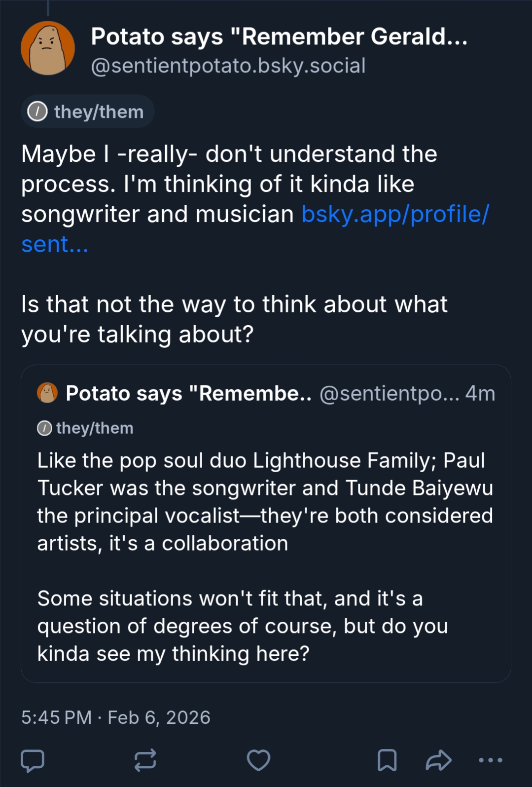Bookmark this post
Screen dimensions: 532x787
(387, 760)
